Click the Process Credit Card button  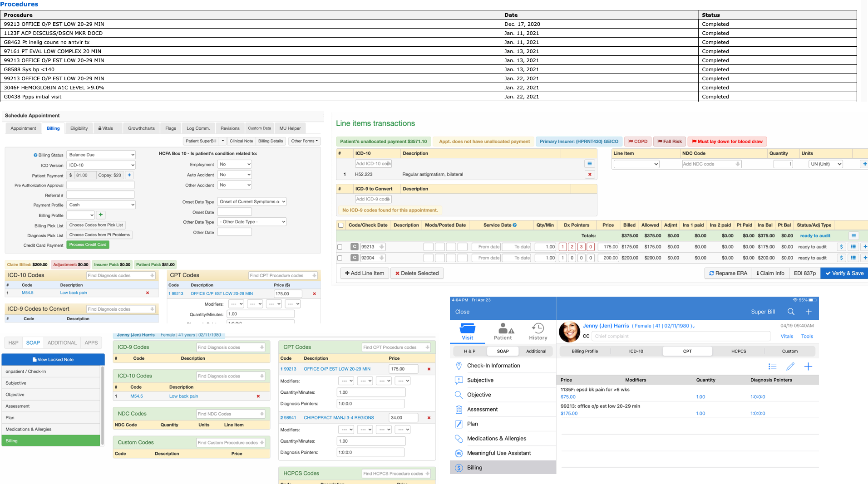[88, 244]
